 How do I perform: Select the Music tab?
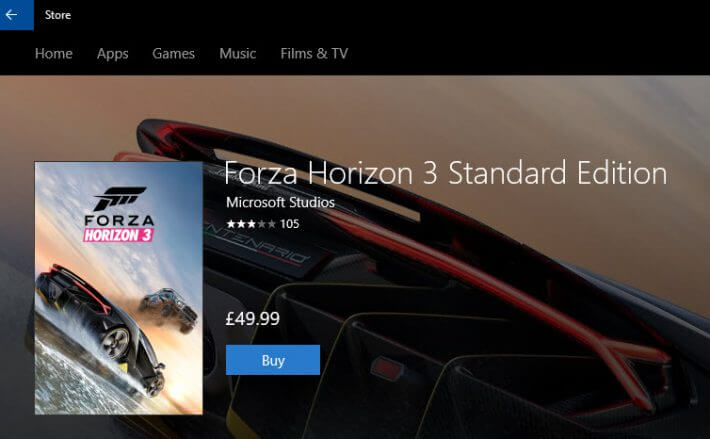(x=238, y=53)
